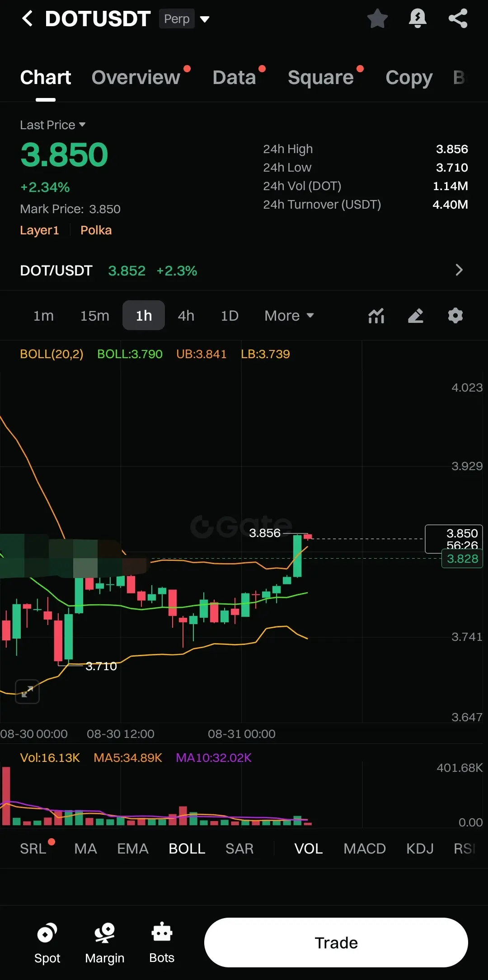Tap the DOT/USDT spot pair label

pos(56,271)
